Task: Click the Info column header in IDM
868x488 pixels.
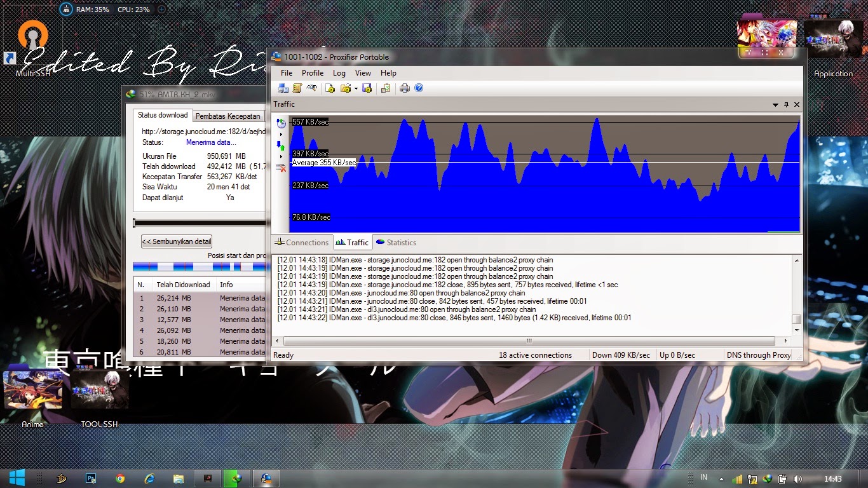Action: point(241,285)
